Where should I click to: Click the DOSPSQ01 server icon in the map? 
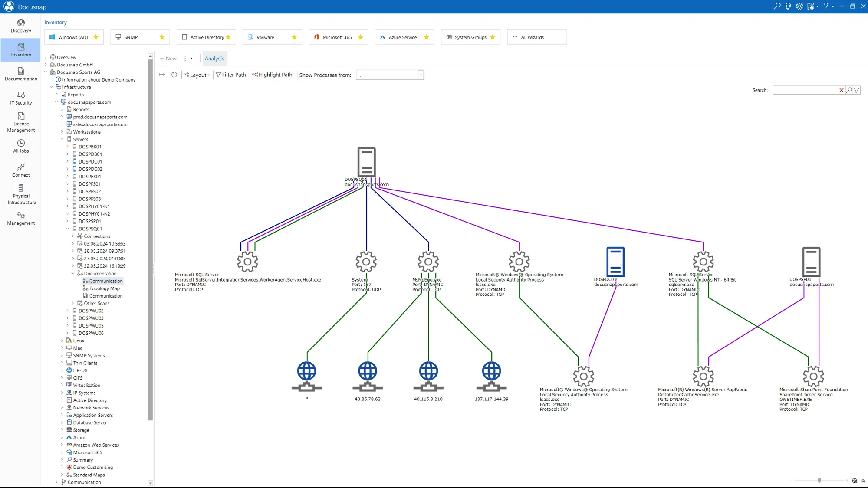[x=367, y=161]
